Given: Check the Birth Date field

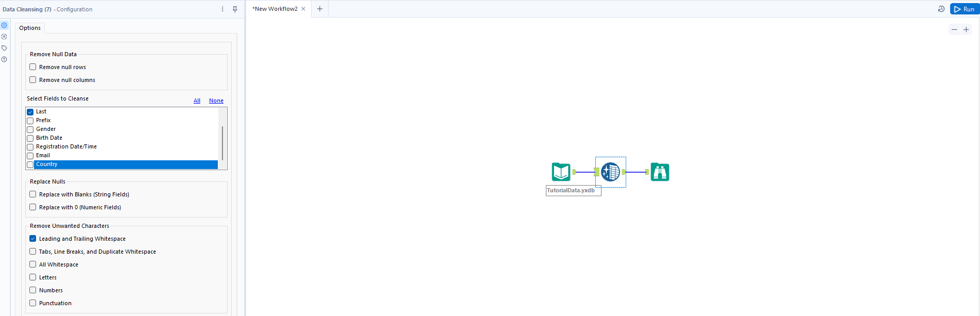Looking at the screenshot, I should pyautogui.click(x=30, y=138).
